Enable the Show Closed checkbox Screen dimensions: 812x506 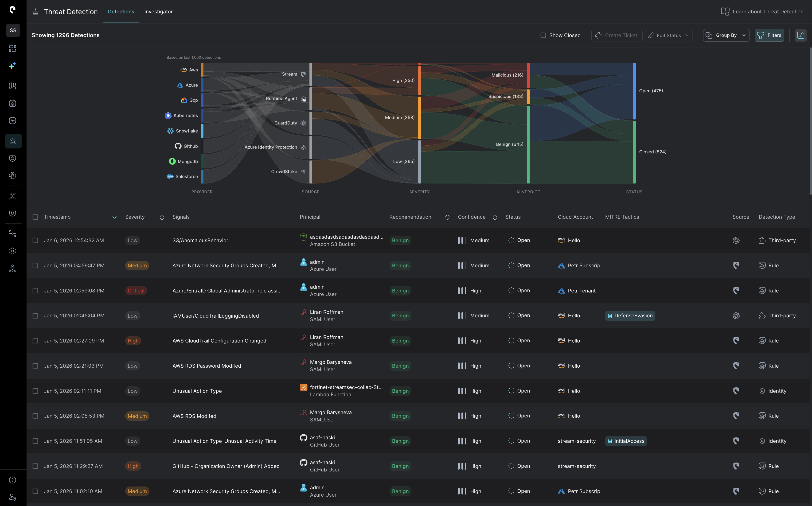pyautogui.click(x=543, y=35)
